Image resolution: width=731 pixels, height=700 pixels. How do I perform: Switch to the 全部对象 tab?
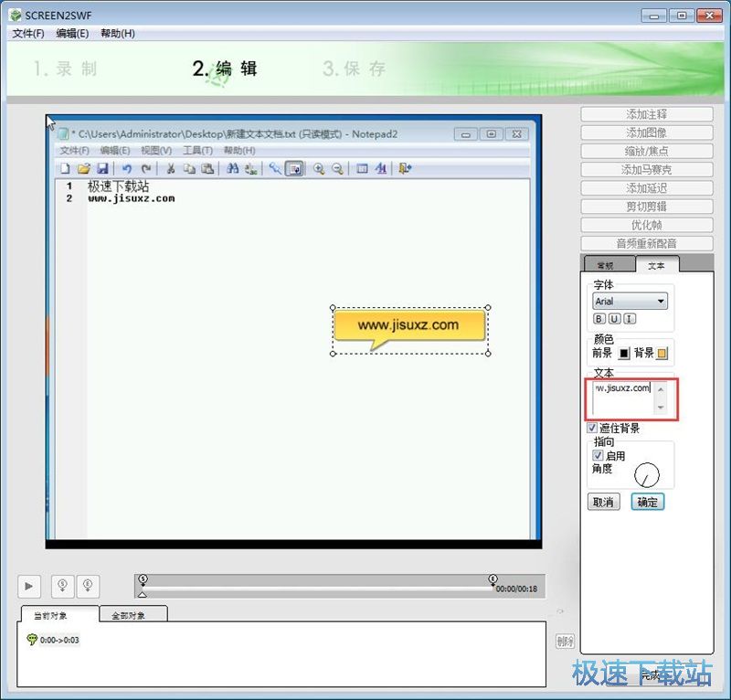pos(133,615)
